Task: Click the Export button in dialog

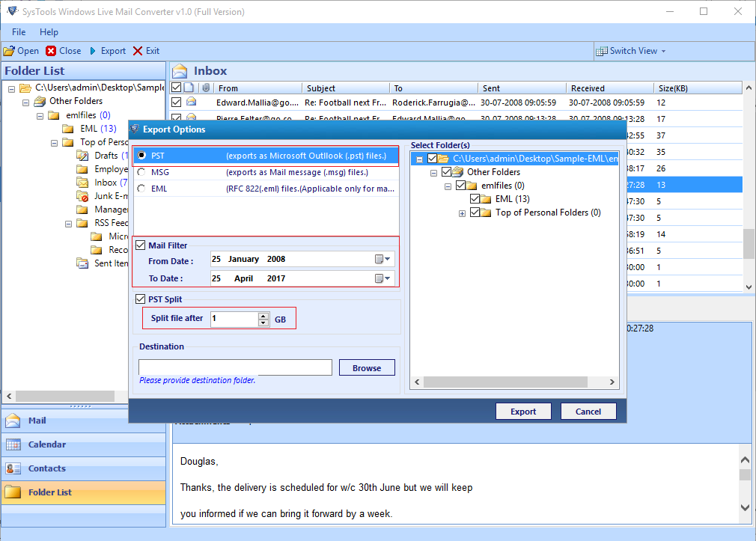Action: click(523, 412)
